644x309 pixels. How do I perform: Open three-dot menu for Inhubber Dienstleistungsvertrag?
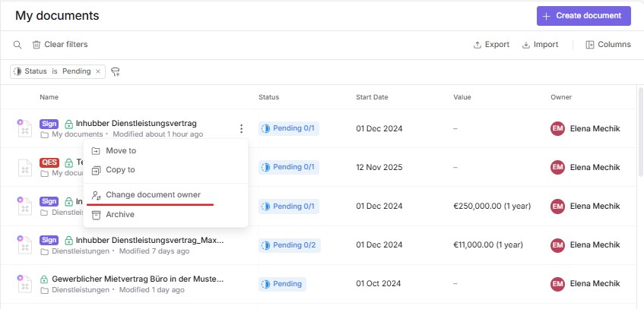pos(241,129)
